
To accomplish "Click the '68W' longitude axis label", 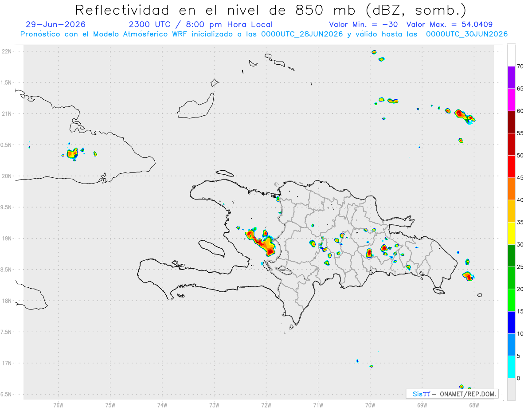I will [x=474, y=405].
